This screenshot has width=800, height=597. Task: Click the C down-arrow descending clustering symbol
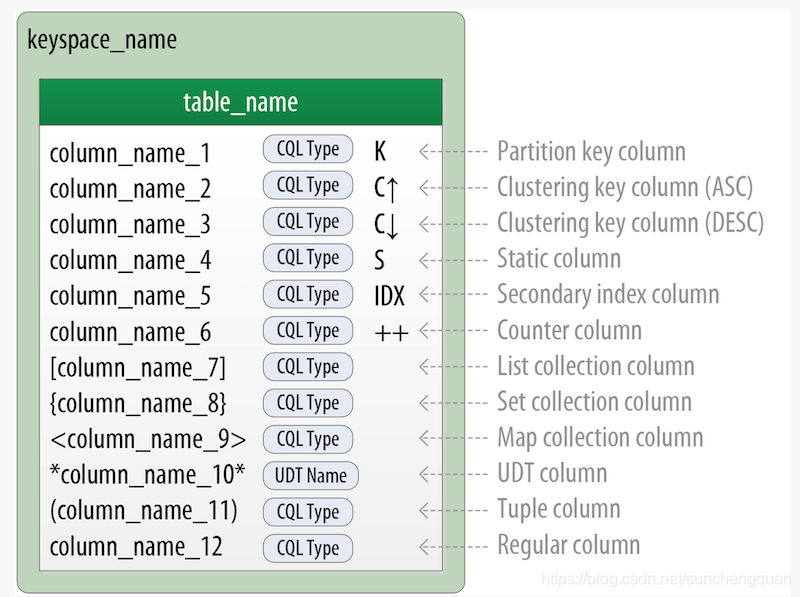coord(386,225)
